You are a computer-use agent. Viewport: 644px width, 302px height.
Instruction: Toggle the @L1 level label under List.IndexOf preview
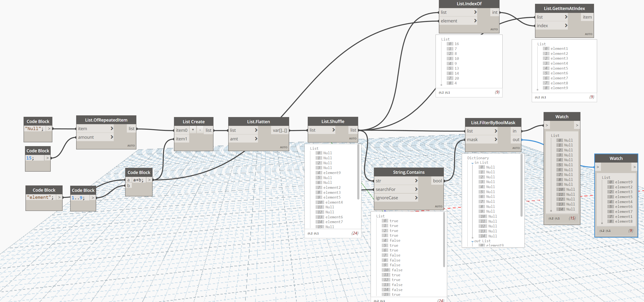tap(447, 93)
